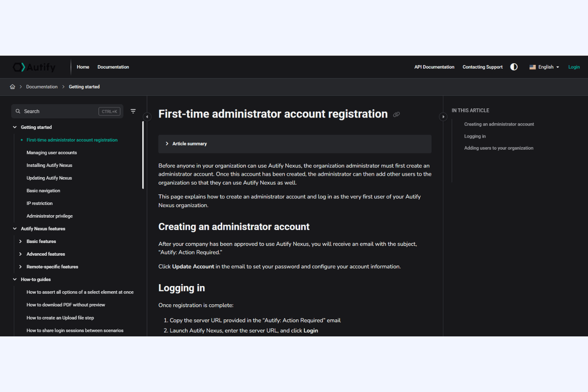The image size is (588, 392).
Task: Open Basic navigation article
Action: (43, 191)
